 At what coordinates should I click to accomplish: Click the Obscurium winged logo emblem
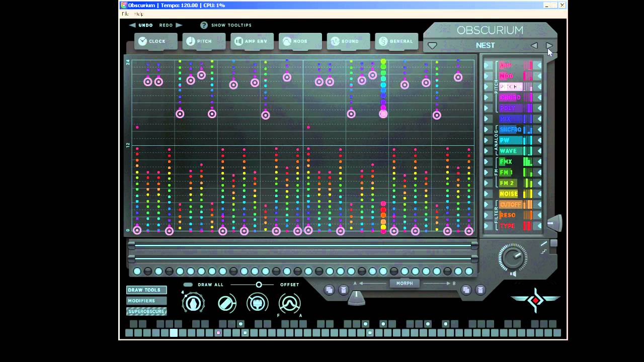click(535, 300)
